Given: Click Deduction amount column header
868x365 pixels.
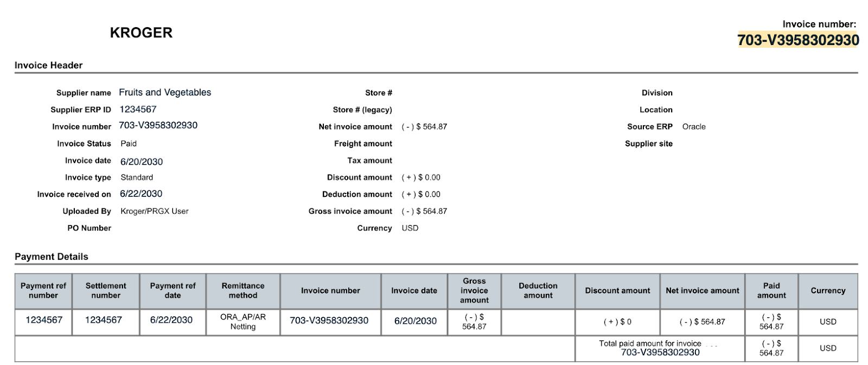Looking at the screenshot, I should 538,291.
